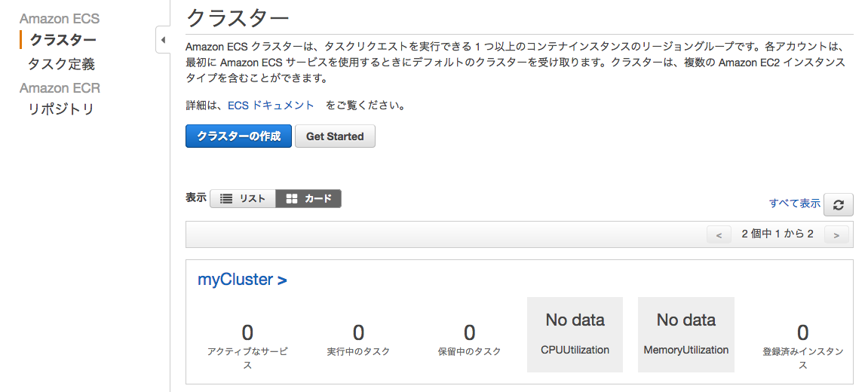Click the 保留中のタスク count
This screenshot has width=868, height=392.
[469, 332]
